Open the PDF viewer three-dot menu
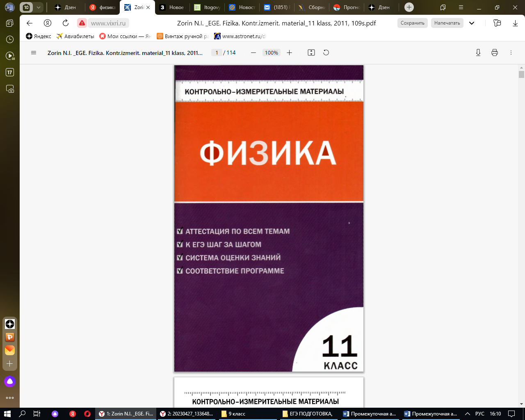Image resolution: width=525 pixels, height=420 pixels. [511, 52]
